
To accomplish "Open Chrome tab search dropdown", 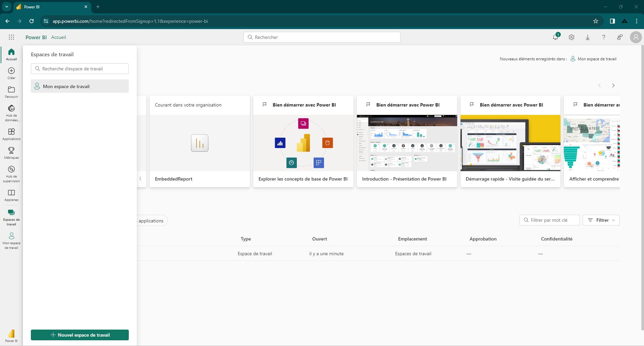I will tap(6, 7).
